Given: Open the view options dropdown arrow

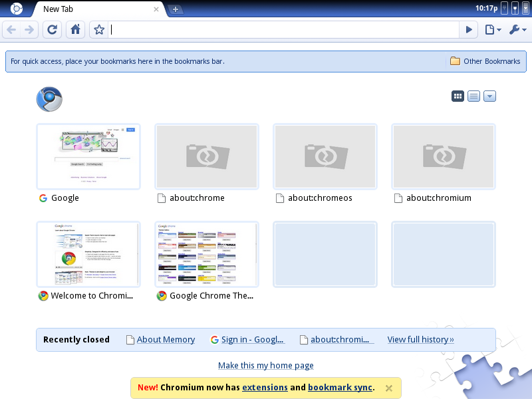Looking at the screenshot, I should pos(489,96).
